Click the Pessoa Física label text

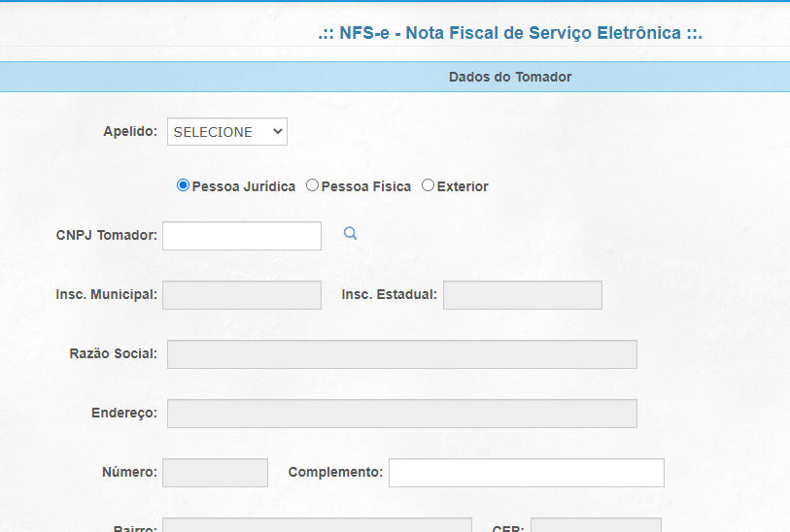tap(366, 186)
